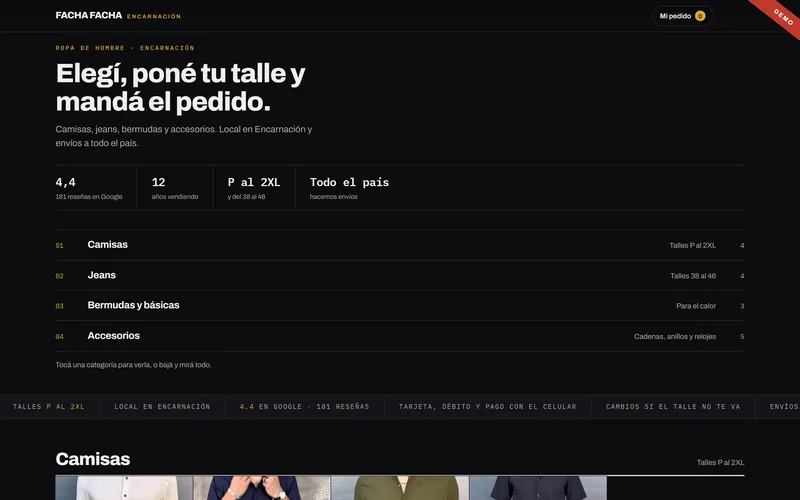Click the 02 category number
This screenshot has height=500, width=800.
(60, 276)
